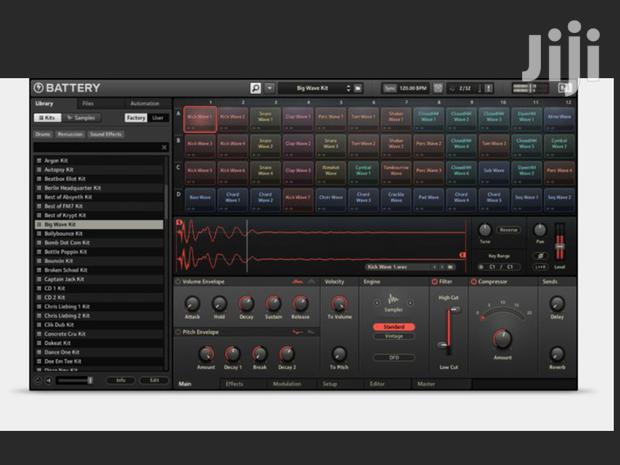Toggle the Reverse button
620x465 pixels.
(x=508, y=230)
